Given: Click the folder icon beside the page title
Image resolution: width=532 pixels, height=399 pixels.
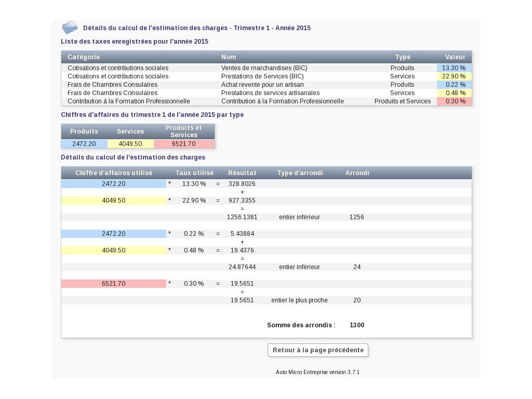Looking at the screenshot, I should coord(70,28).
